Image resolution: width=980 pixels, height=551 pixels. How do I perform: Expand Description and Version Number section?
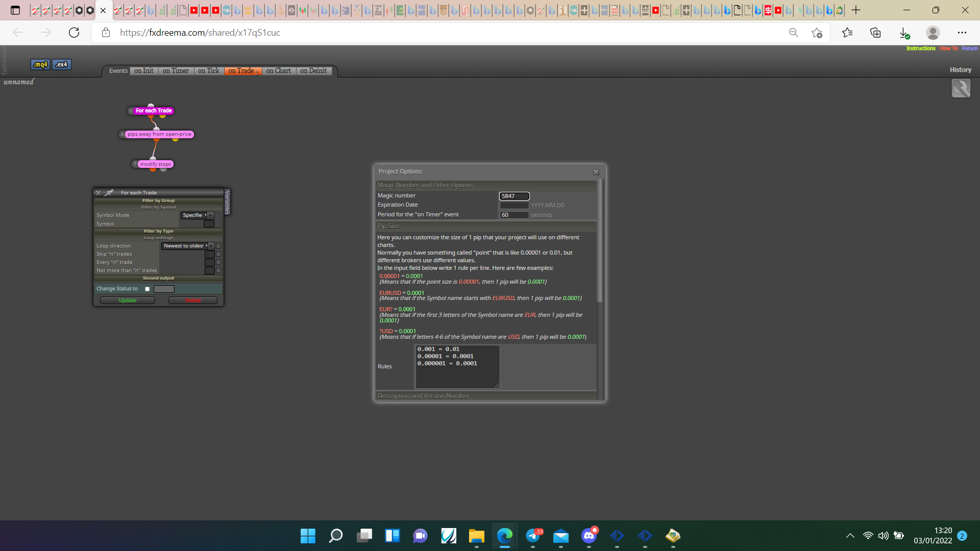[x=486, y=396]
